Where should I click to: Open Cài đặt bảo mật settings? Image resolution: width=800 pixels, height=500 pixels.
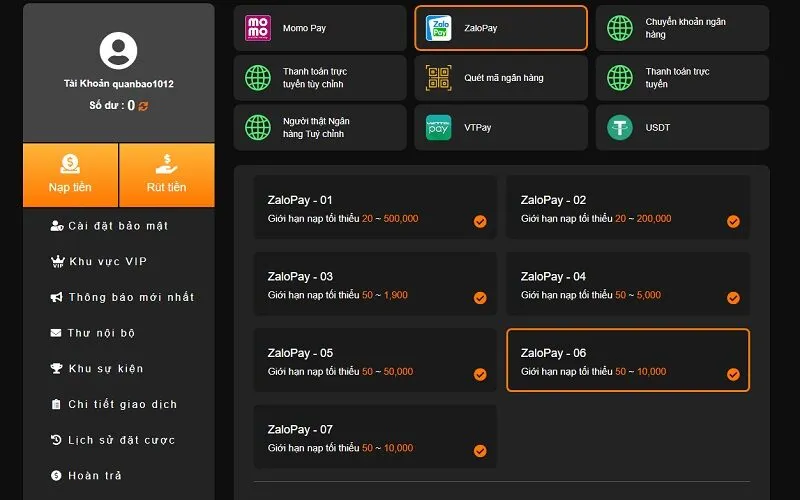[x=118, y=226]
